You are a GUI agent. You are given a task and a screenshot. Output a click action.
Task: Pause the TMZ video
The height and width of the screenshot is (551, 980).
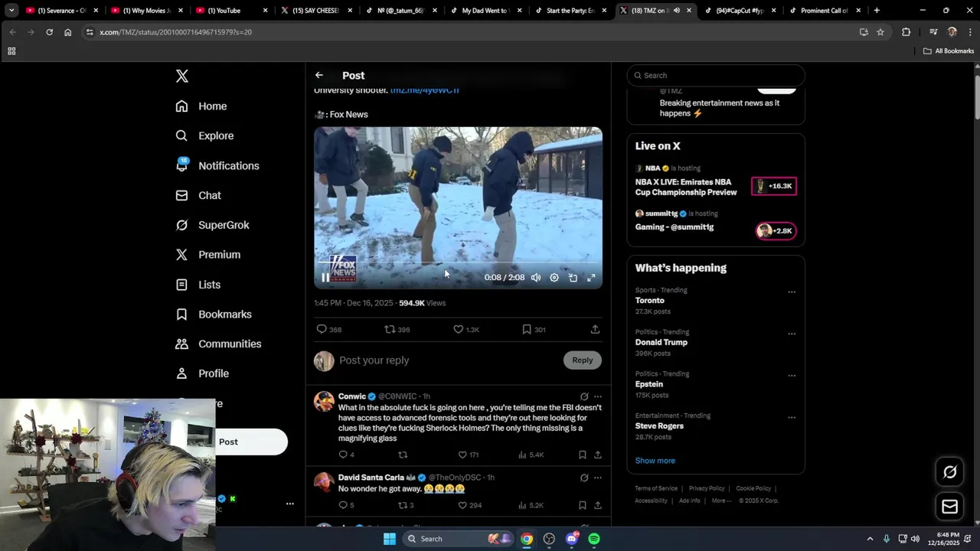[x=325, y=278]
